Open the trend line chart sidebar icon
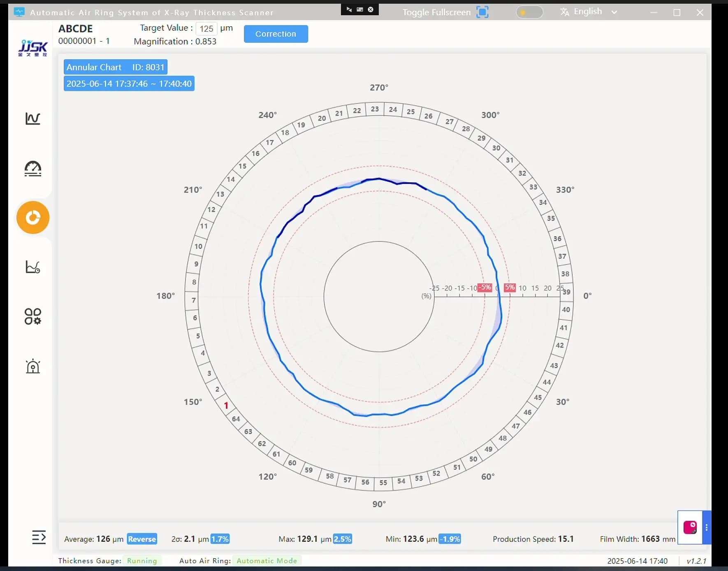Image resolution: width=728 pixels, height=571 pixels. tap(32, 118)
